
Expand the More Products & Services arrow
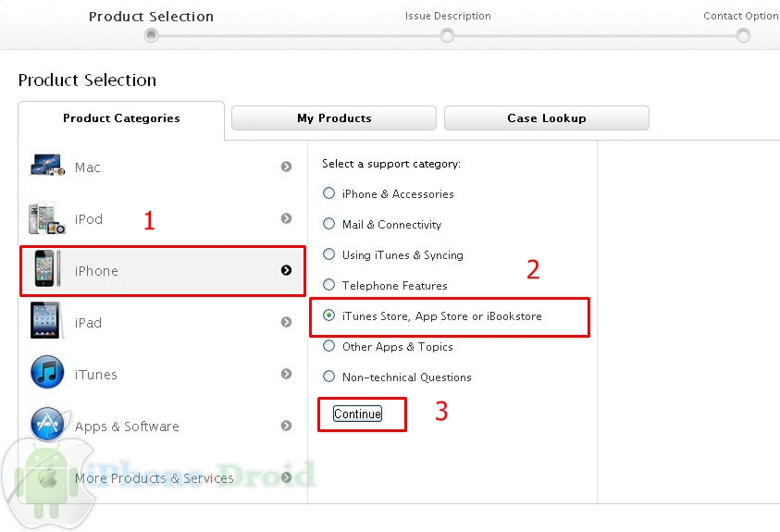coord(286,477)
